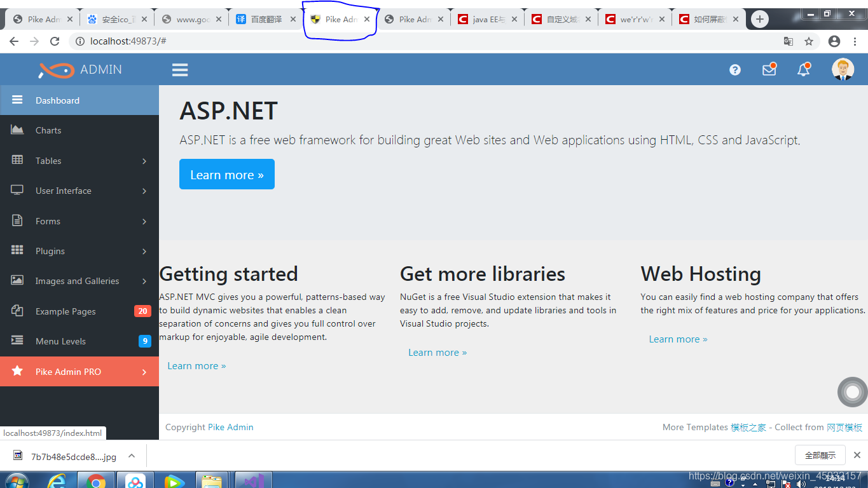Click the floating round widget button

point(852,392)
